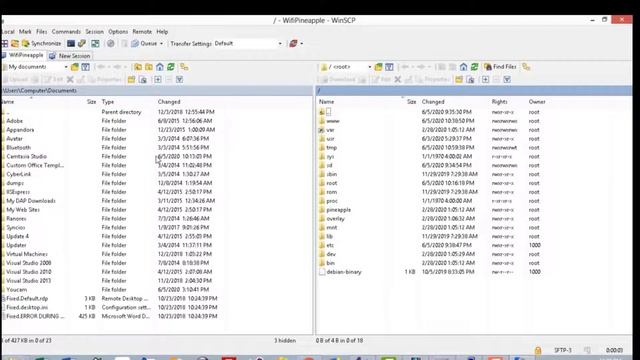The height and width of the screenshot is (360, 640).
Task: Open the Remote menu
Action: pos(142,31)
